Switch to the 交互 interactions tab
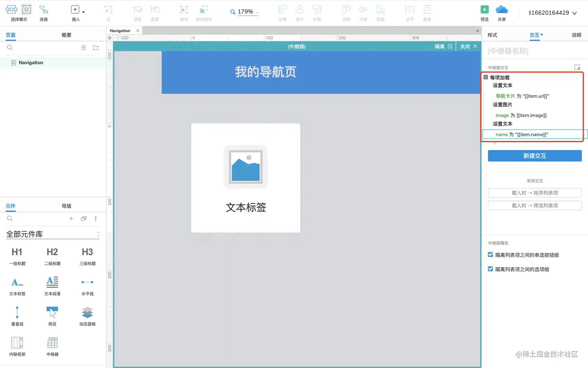The width and height of the screenshot is (588, 368). click(x=535, y=35)
